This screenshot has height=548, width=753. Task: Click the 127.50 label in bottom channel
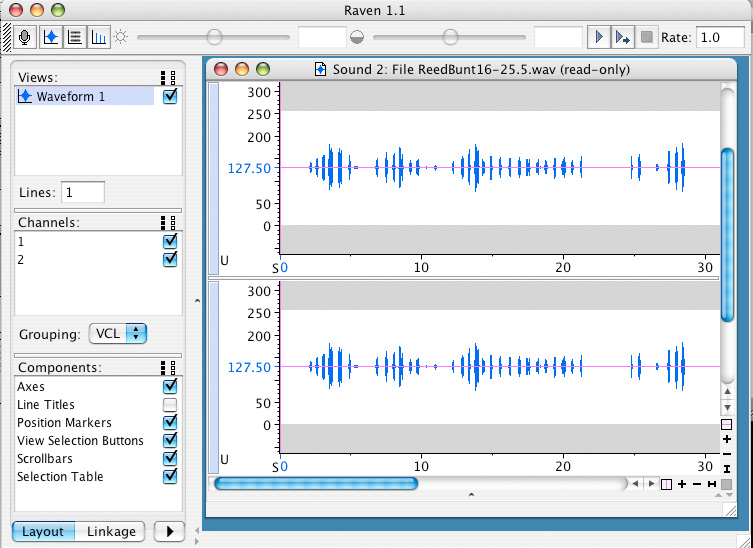(249, 367)
